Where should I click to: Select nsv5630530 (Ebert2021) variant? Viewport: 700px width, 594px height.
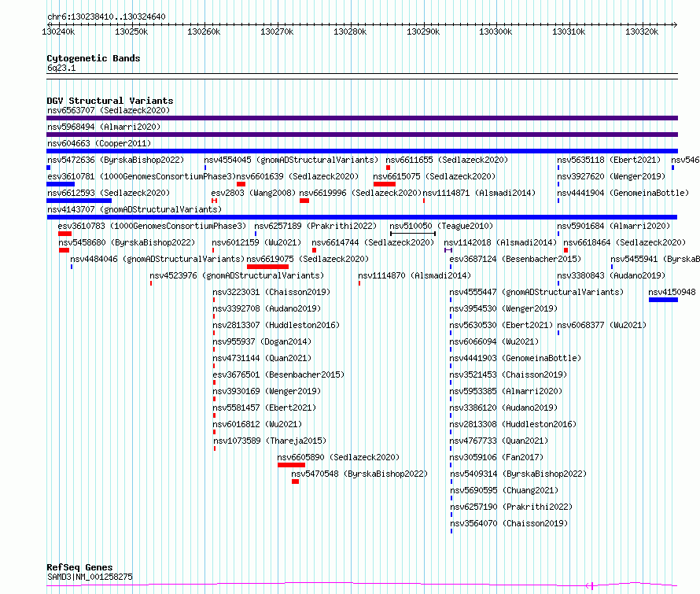[501, 325]
